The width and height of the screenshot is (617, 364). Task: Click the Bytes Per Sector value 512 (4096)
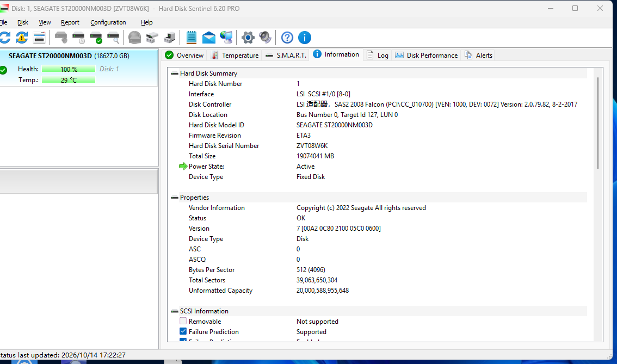click(x=311, y=270)
